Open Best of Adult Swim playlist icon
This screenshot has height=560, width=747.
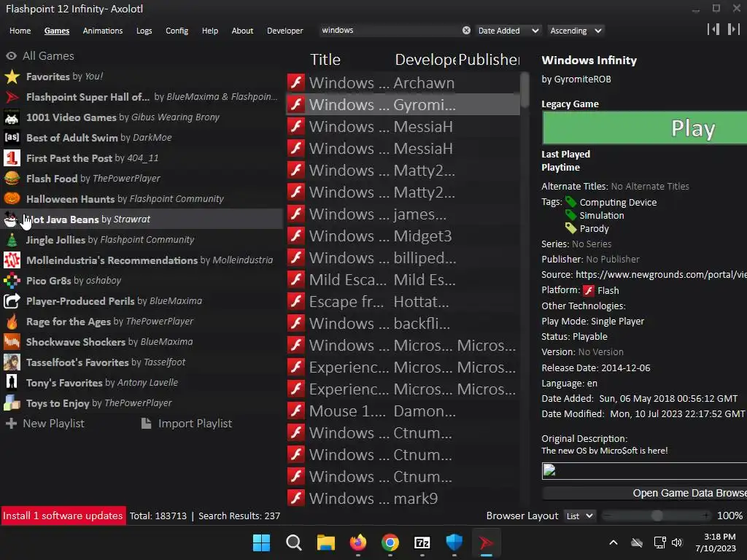(x=12, y=138)
